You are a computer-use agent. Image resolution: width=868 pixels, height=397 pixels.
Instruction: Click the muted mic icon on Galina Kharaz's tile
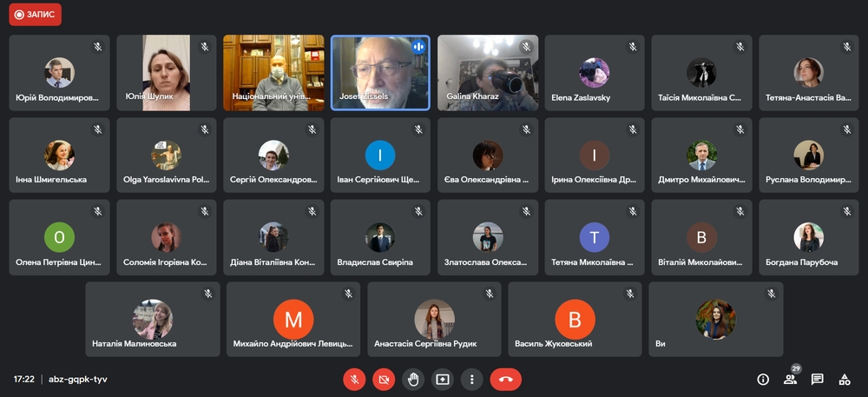pos(526,47)
